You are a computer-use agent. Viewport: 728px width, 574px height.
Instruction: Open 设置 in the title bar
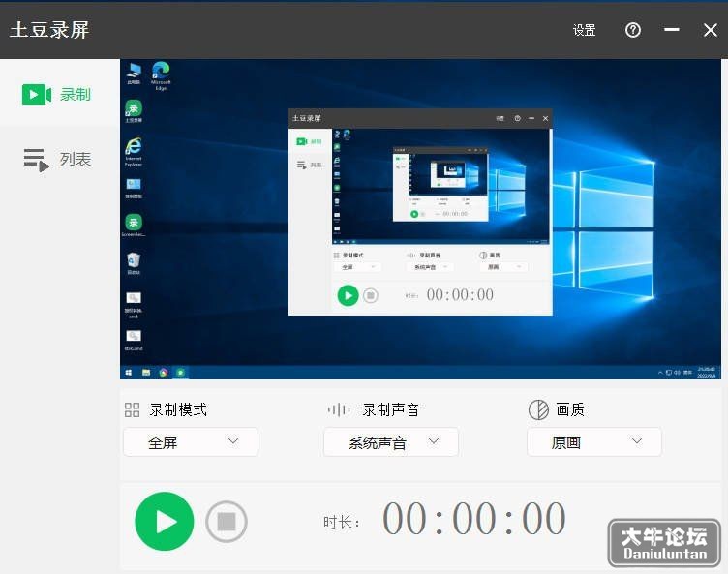click(584, 30)
